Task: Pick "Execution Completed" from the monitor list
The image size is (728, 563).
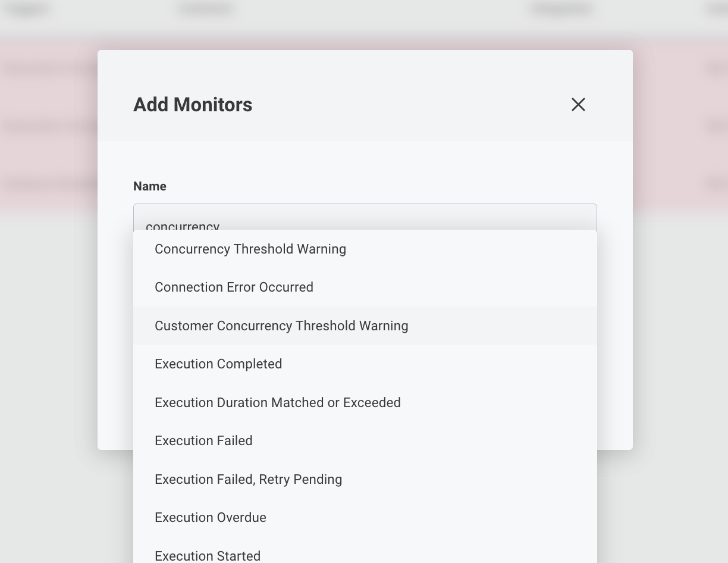Action: point(218,364)
